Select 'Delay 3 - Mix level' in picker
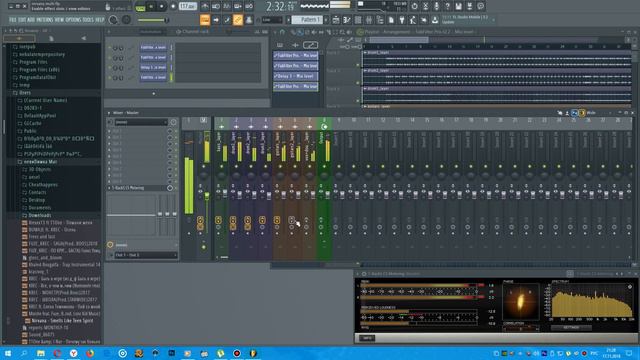 pyautogui.click(x=296, y=76)
